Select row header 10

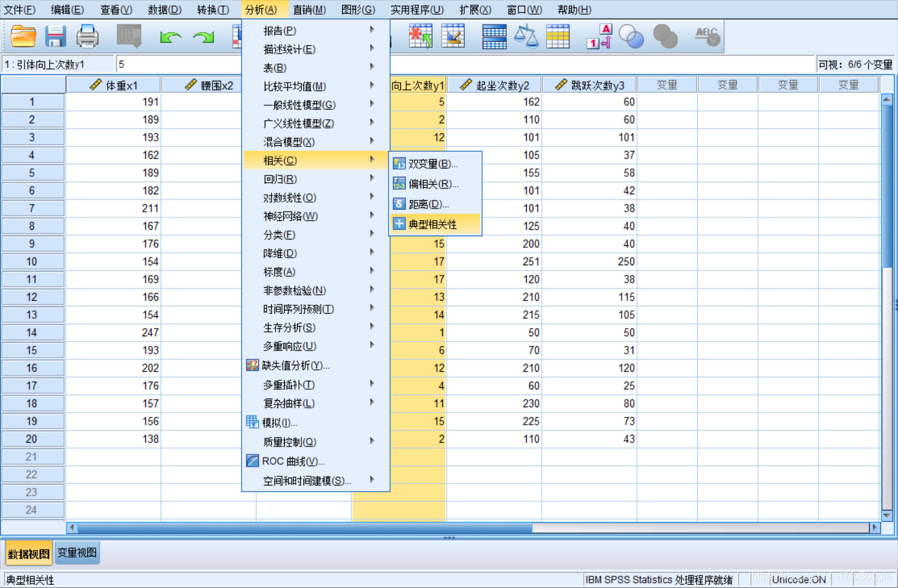pos(32,261)
